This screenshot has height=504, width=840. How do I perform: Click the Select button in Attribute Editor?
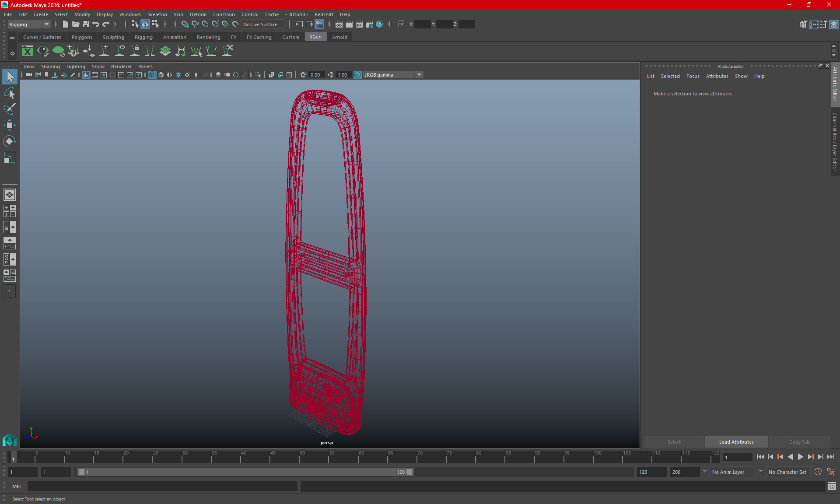click(x=674, y=441)
